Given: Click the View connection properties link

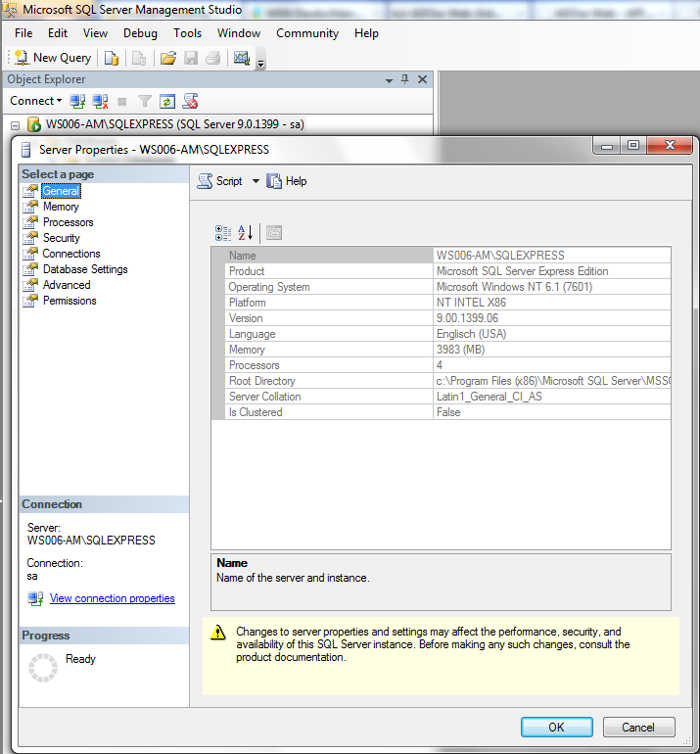Looking at the screenshot, I should click(x=112, y=598).
